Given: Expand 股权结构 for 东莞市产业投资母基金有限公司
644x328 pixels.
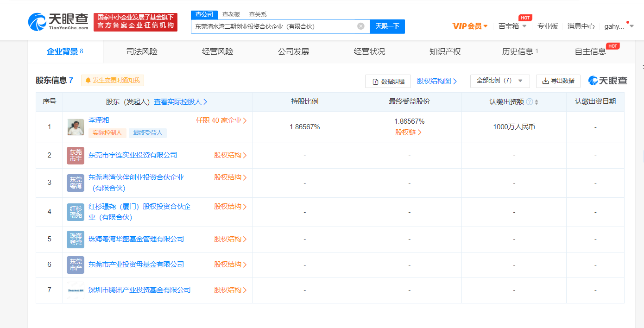Looking at the screenshot, I should (x=231, y=265).
